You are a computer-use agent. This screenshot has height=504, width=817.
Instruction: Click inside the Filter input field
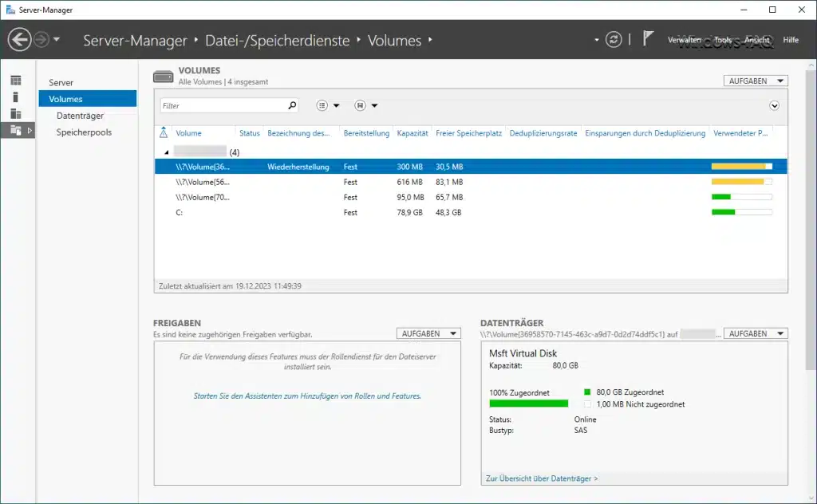[223, 104]
